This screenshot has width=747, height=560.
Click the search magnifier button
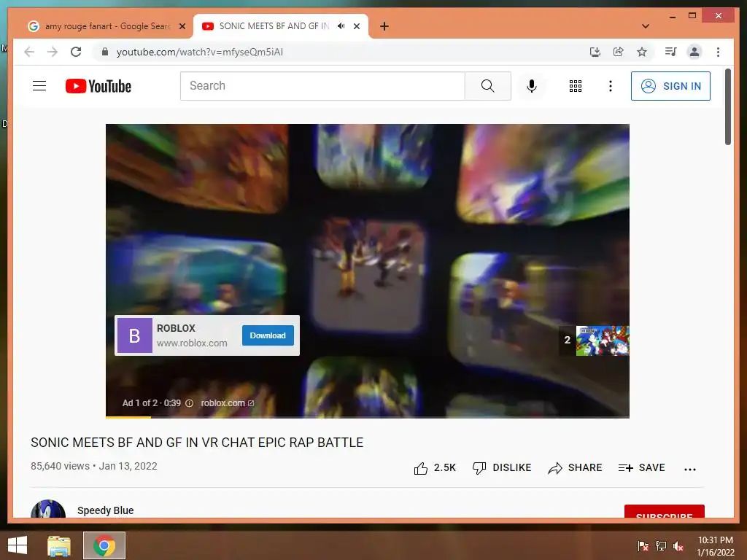coord(487,86)
